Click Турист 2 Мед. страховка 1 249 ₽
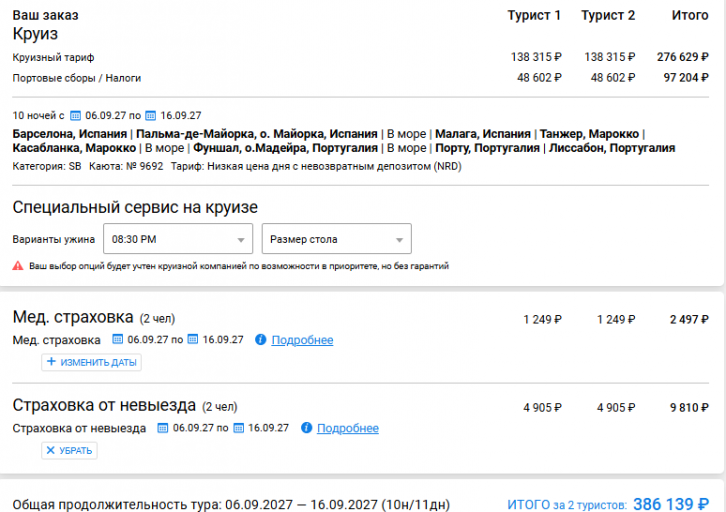 pyautogui.click(x=616, y=319)
